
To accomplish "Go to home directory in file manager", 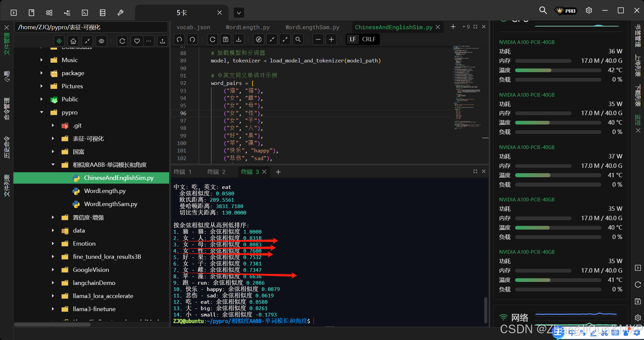I will click(x=73, y=41).
